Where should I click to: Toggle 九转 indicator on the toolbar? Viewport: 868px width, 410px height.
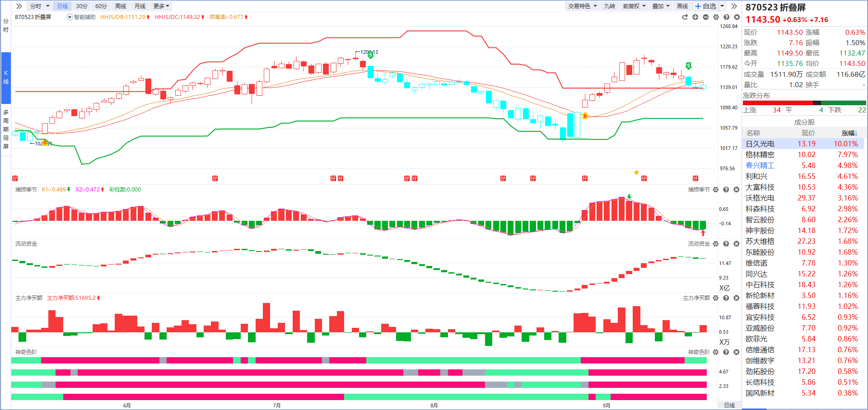(609, 6)
